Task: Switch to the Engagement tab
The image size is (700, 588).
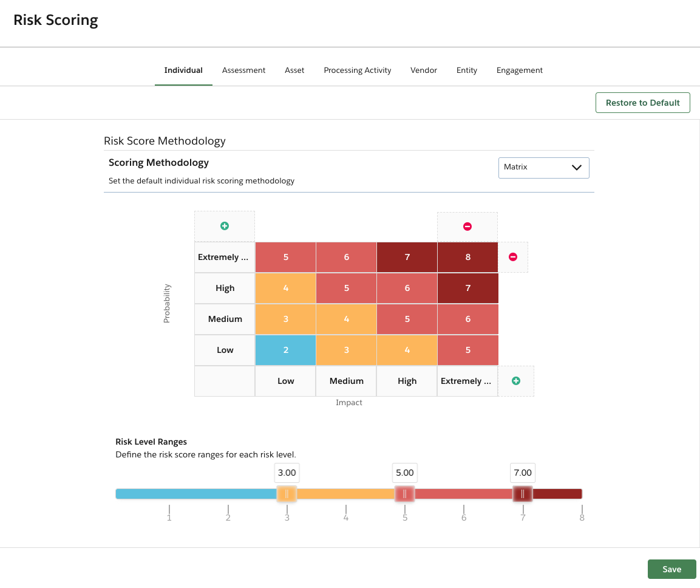Action: 519,70
